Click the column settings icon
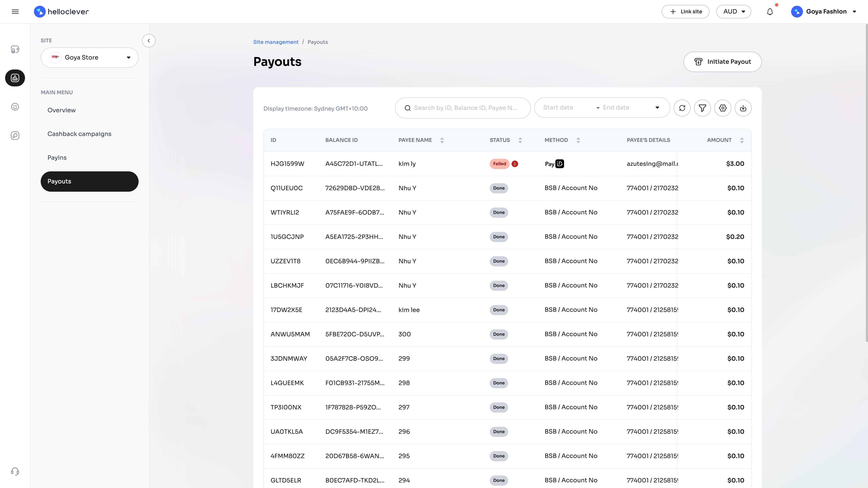The image size is (868, 488). [x=723, y=108]
